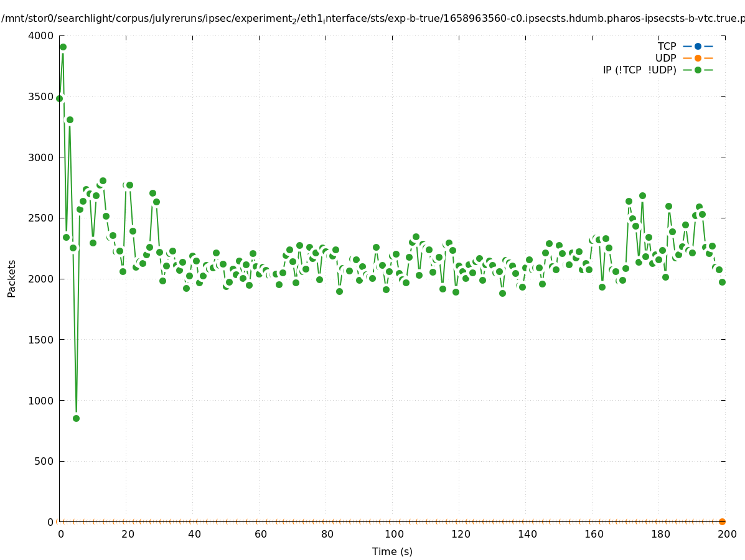This screenshot has height=560, width=745.
Task: Click the 200 tick label on x-axis
Action: [727, 534]
